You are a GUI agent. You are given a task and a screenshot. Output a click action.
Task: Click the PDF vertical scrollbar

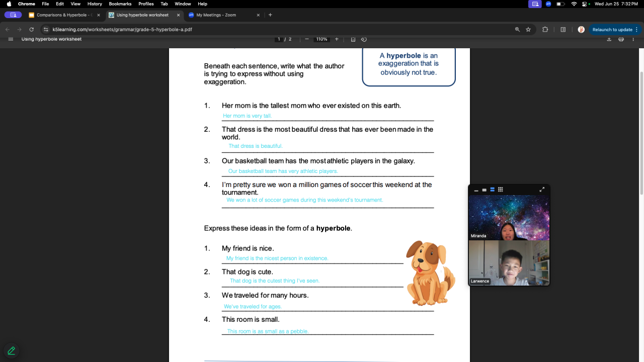tap(641, 133)
